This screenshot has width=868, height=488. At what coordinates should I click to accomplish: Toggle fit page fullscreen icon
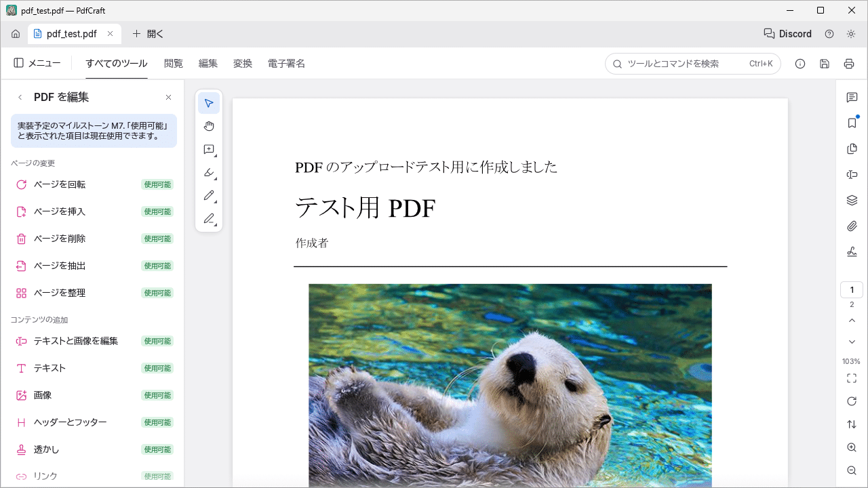(852, 378)
